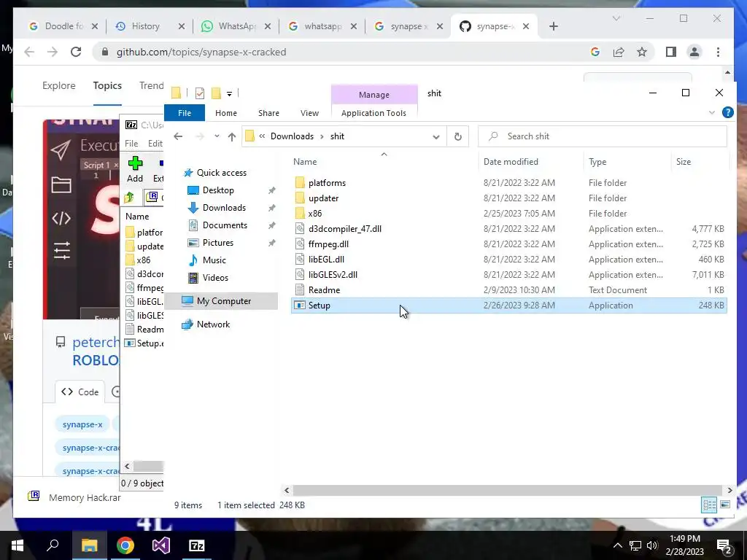Click the Properties quick access toolbar icon

click(200, 93)
